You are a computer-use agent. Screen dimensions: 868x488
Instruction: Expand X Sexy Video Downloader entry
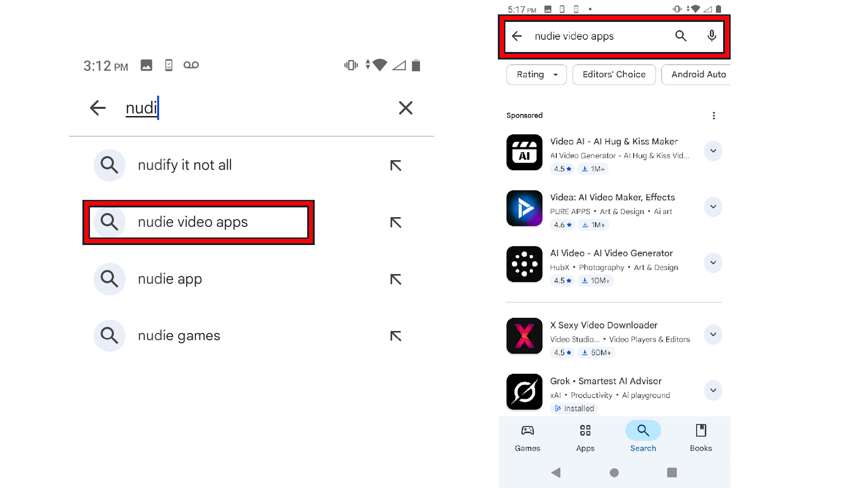(713, 334)
